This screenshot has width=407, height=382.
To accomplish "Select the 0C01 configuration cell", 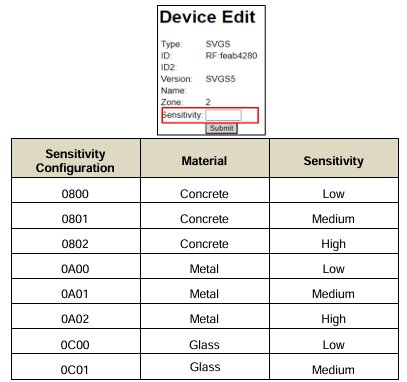I will click(76, 367).
